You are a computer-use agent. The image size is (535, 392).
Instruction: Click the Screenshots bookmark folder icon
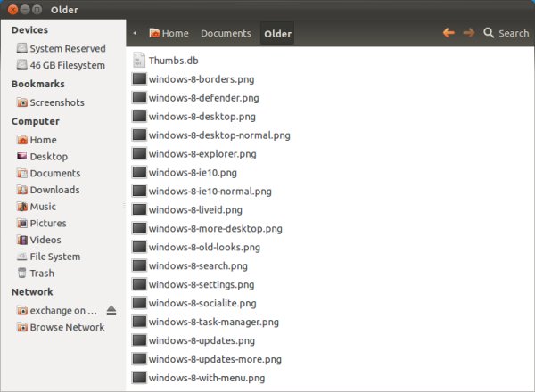click(22, 102)
